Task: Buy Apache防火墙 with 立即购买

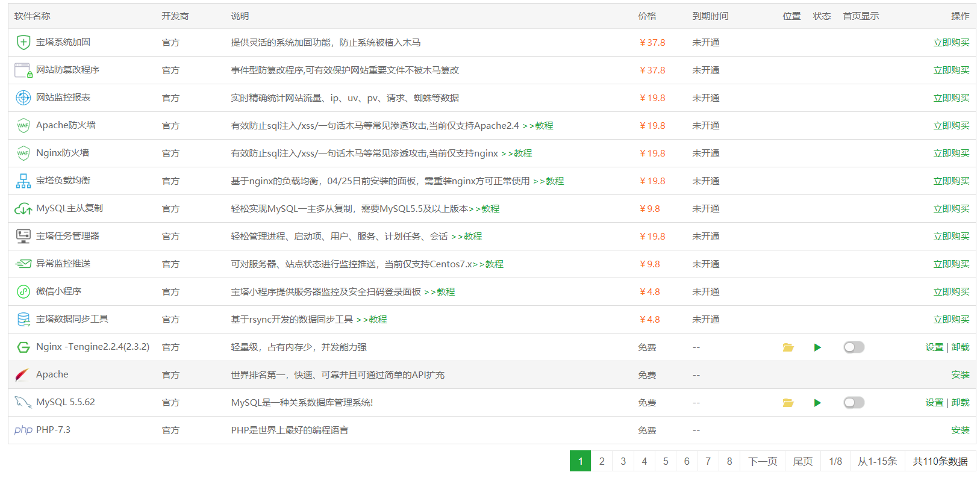Action: coord(952,126)
